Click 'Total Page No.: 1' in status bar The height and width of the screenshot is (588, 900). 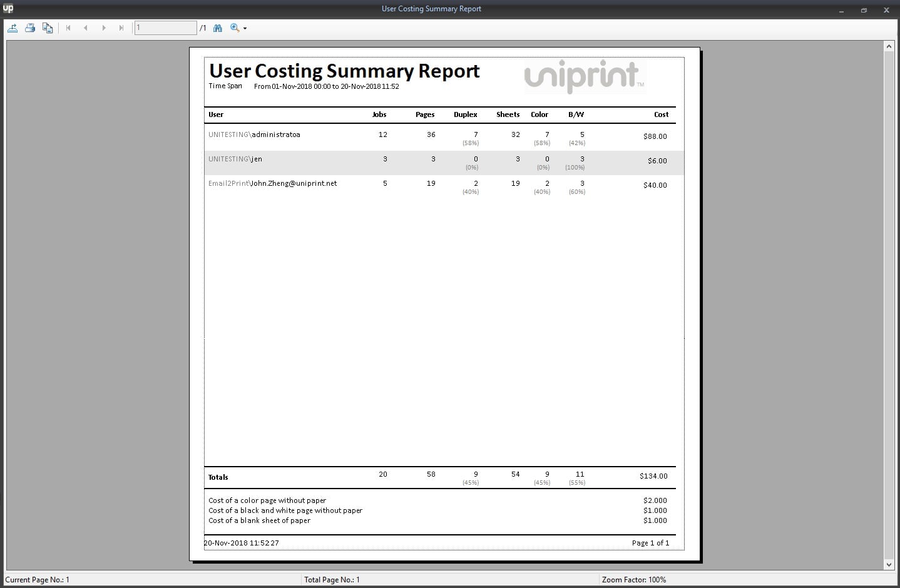(332, 580)
